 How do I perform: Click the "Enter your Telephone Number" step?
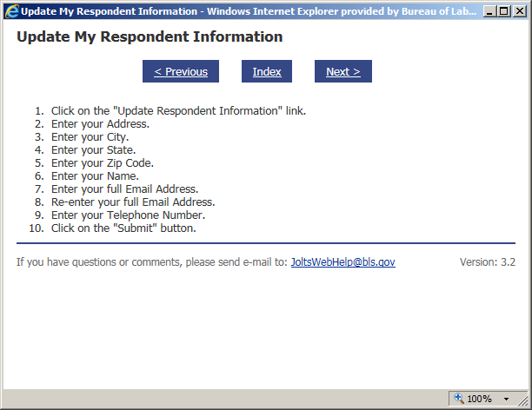pos(128,215)
